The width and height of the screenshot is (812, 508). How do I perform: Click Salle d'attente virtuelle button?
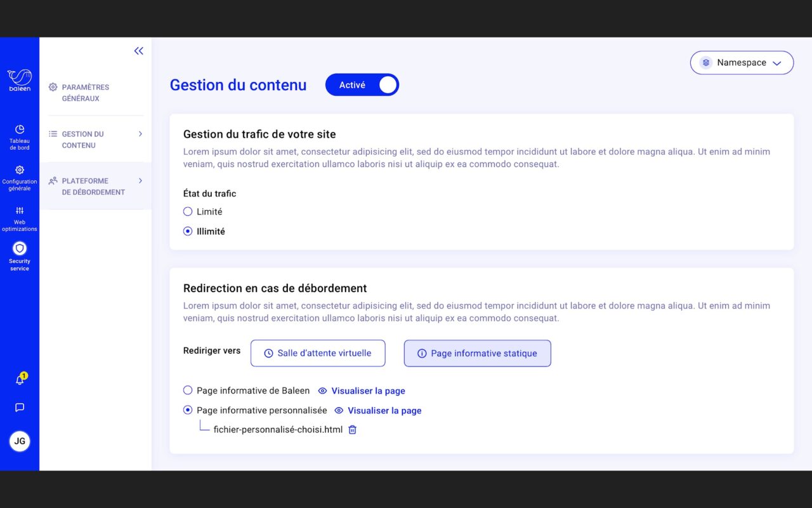318,353
